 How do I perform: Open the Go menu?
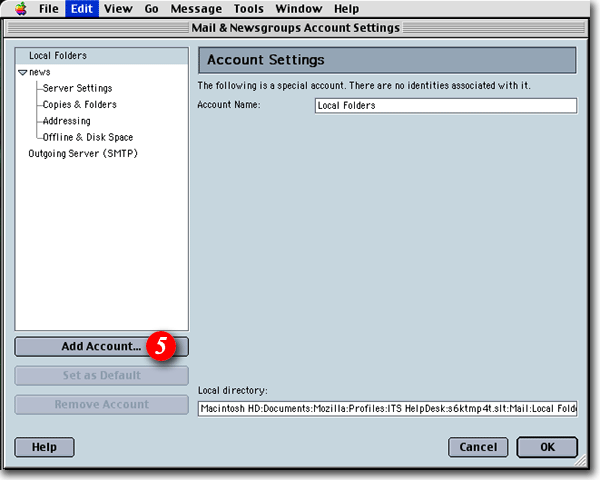[151, 9]
